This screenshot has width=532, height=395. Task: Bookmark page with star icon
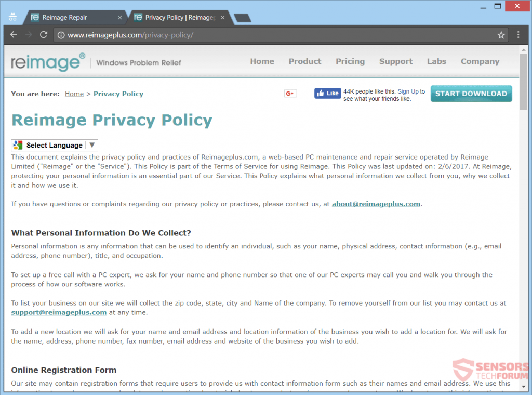pyautogui.click(x=501, y=35)
